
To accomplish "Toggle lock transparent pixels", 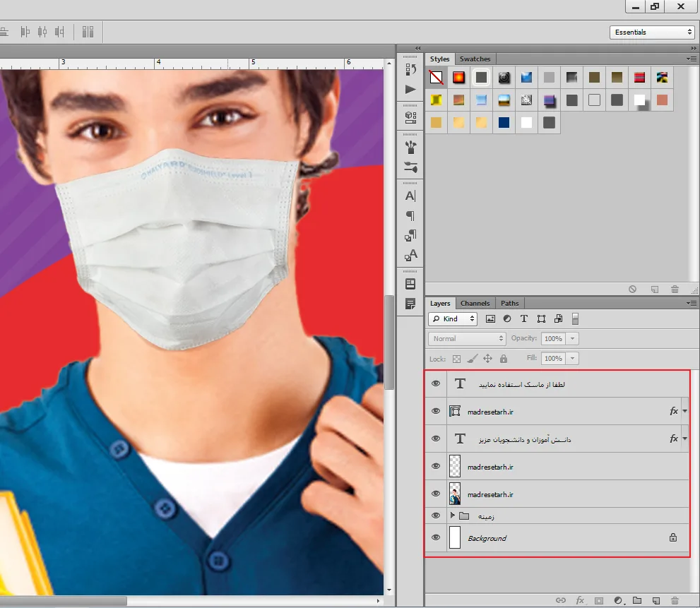I will tap(456, 359).
